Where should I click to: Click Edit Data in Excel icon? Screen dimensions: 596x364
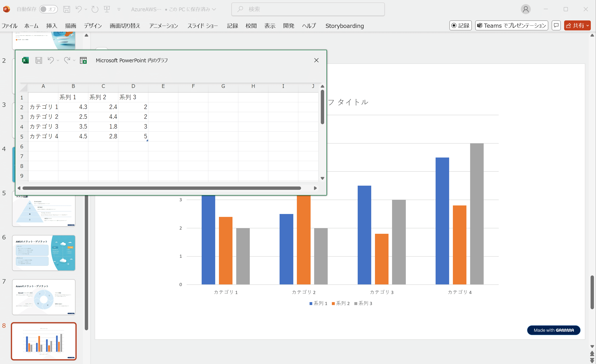pyautogui.click(x=83, y=60)
